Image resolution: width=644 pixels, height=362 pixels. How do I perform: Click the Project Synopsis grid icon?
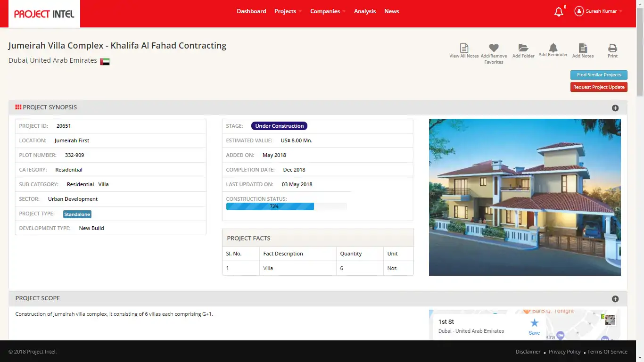[18, 107]
